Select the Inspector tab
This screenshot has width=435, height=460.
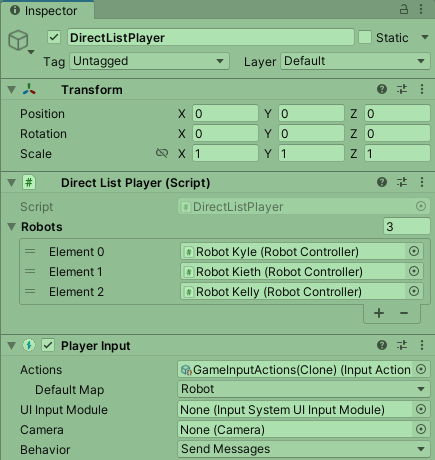(47, 10)
